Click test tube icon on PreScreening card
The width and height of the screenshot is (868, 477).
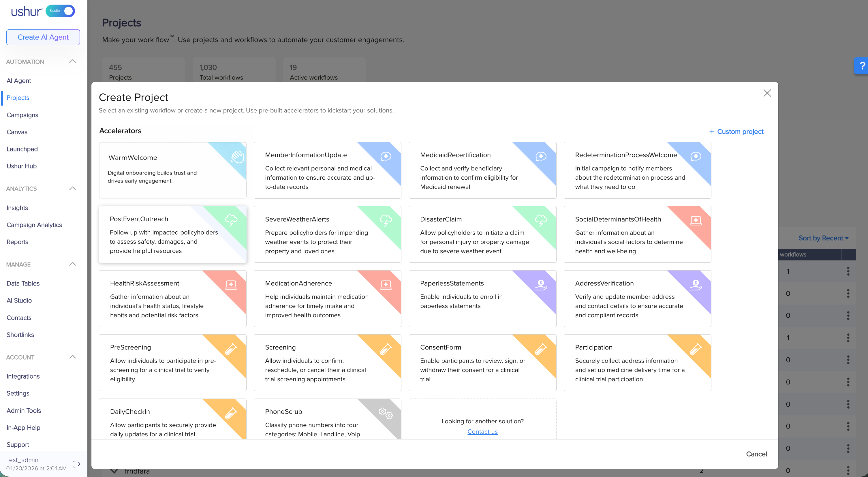(x=231, y=349)
